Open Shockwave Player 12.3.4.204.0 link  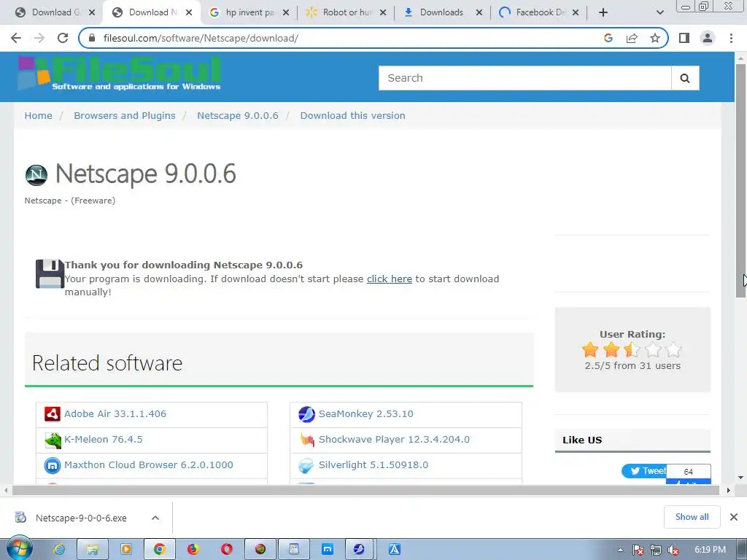(394, 440)
